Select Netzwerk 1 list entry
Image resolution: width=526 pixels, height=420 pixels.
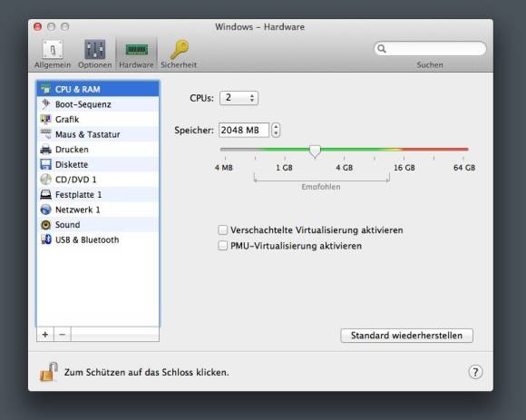98,210
